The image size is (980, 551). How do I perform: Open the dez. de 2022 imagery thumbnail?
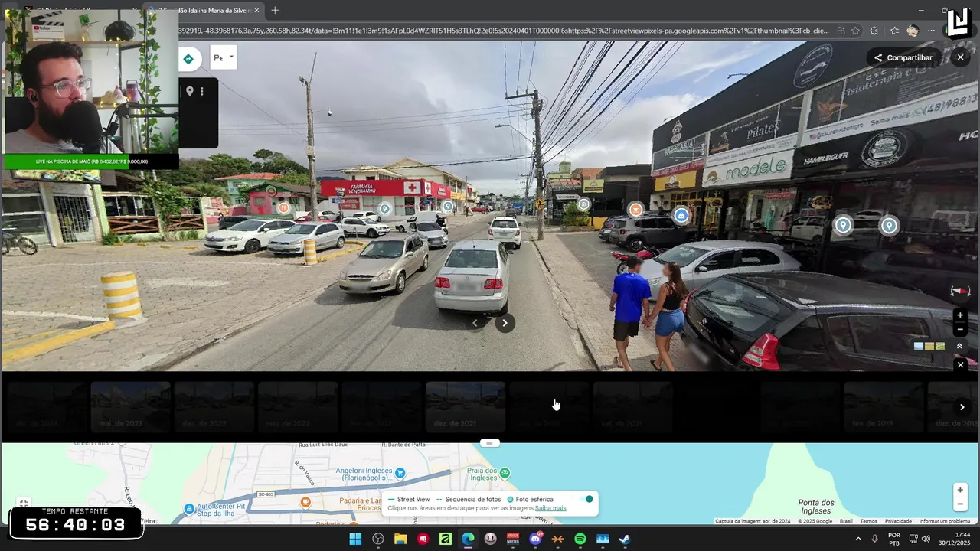click(x=214, y=407)
